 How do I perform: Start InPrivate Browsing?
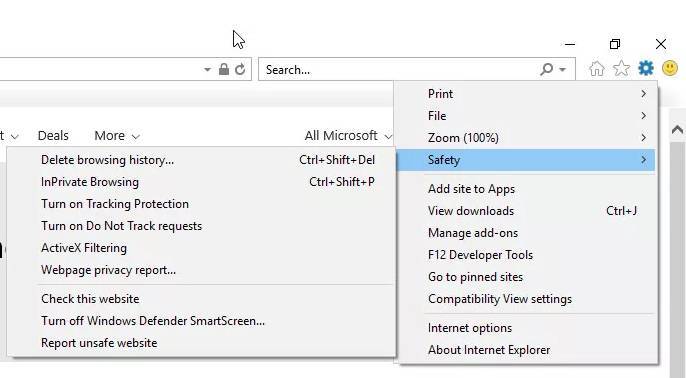201,182
